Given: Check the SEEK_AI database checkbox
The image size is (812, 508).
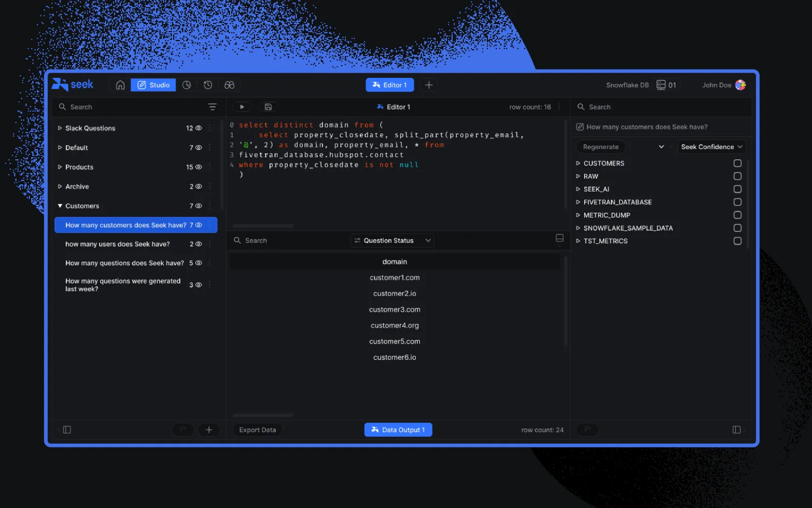Looking at the screenshot, I should (737, 189).
